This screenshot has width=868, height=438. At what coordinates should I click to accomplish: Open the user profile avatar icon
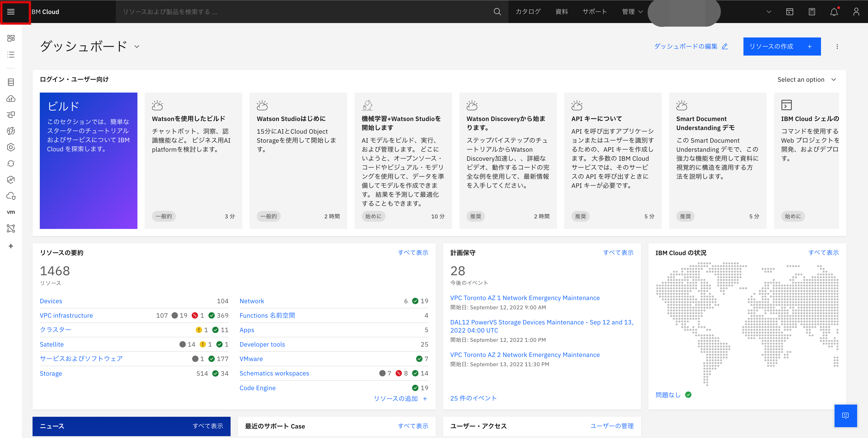click(856, 12)
